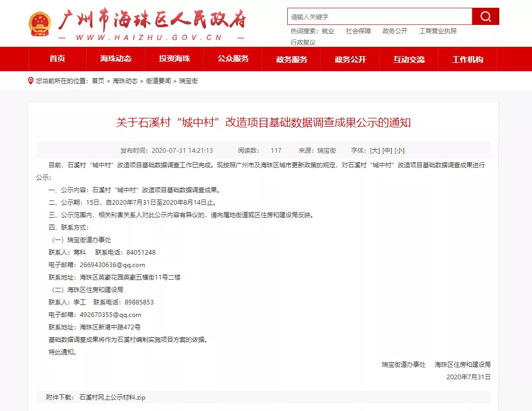532x411 pixels.
Task: Click the publish time 2020-07-31 14:21:13
Action: coord(182,150)
